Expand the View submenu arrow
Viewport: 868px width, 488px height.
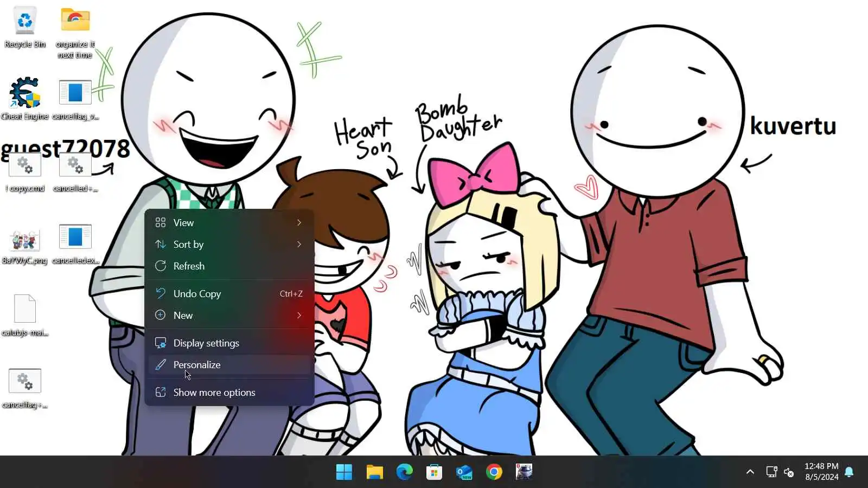299,222
